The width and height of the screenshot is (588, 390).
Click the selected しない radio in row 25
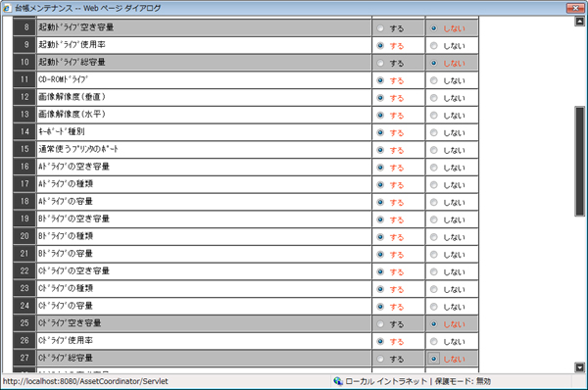point(434,324)
